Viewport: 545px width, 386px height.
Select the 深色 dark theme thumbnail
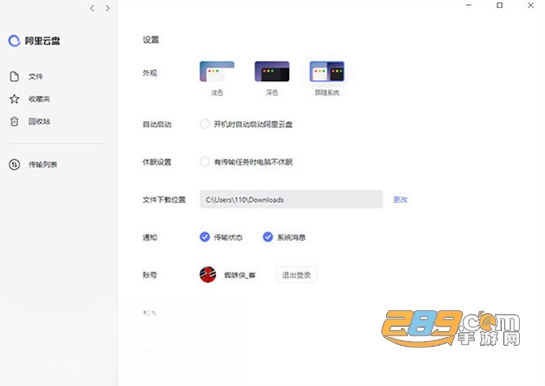(x=272, y=72)
